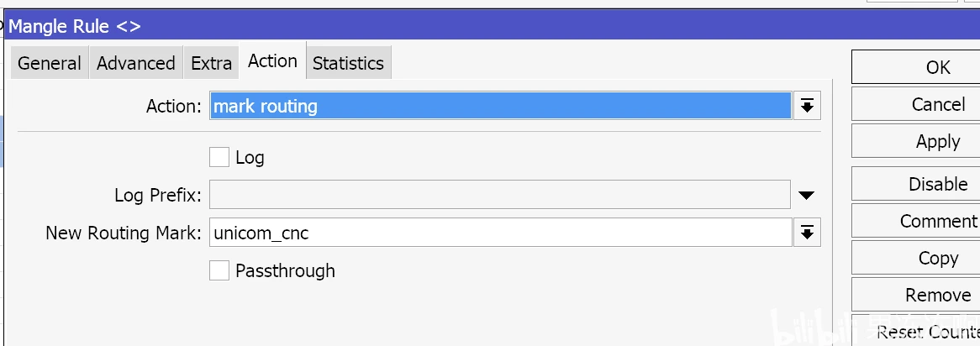Image resolution: width=980 pixels, height=346 pixels.
Task: Click the Action tab
Action: pos(272,61)
